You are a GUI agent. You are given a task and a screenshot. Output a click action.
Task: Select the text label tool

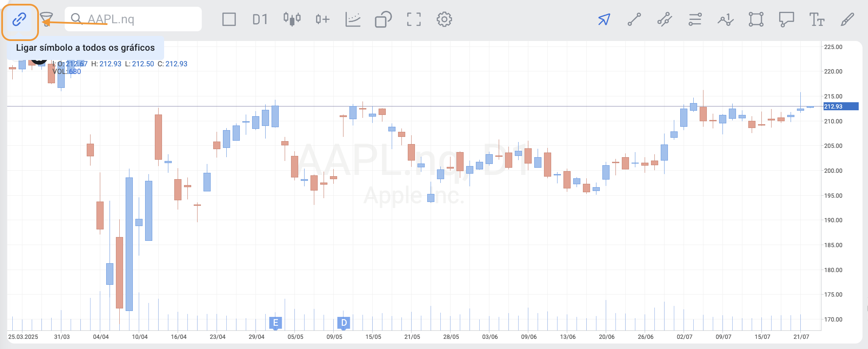pyautogui.click(x=817, y=19)
